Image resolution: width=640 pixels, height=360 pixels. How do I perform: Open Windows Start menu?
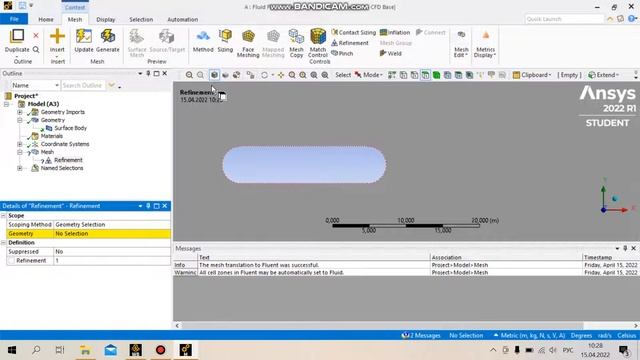(x=12, y=350)
